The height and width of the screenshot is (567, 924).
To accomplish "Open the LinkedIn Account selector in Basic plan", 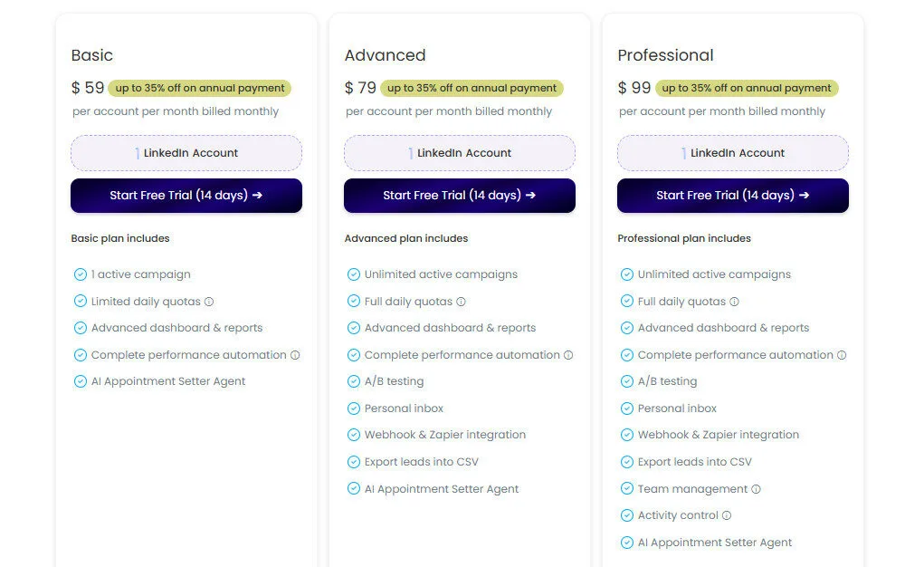I will [x=186, y=152].
